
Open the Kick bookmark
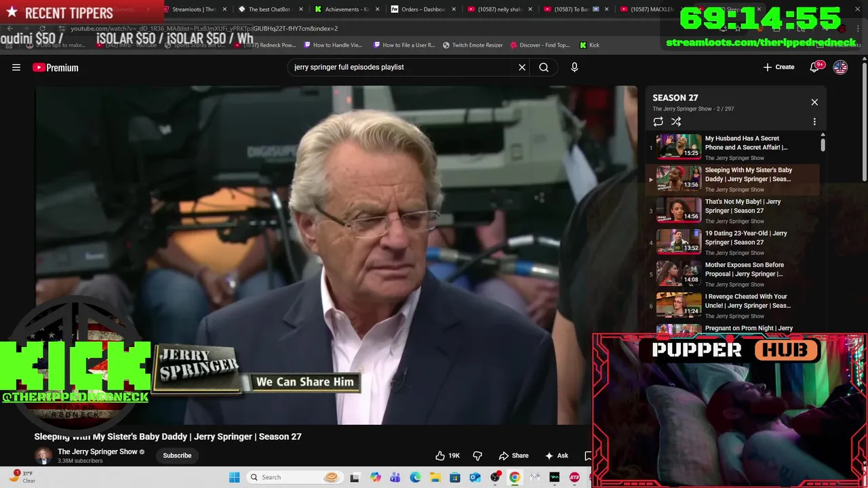point(589,45)
